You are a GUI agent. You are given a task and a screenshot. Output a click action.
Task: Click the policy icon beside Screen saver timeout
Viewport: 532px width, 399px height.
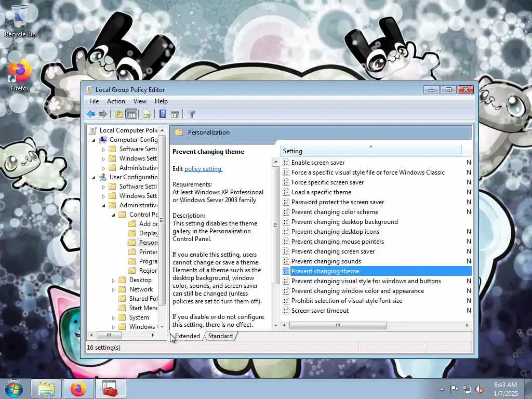point(286,311)
